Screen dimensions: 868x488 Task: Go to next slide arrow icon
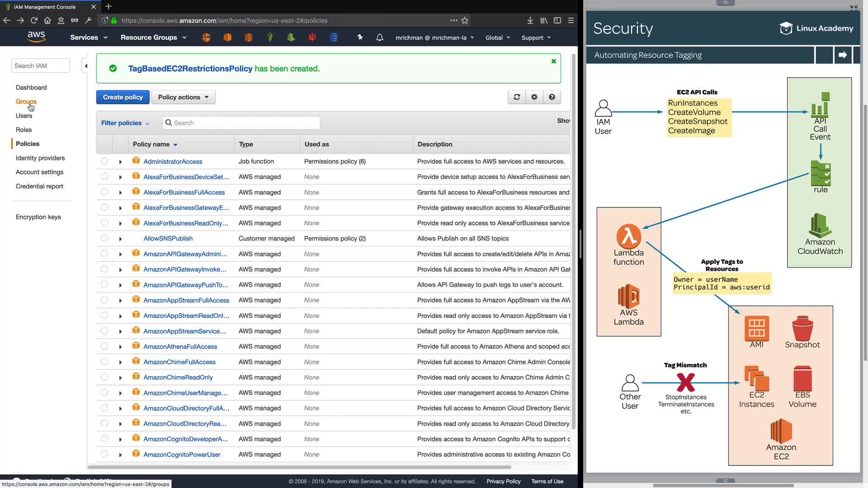pyautogui.click(x=843, y=55)
